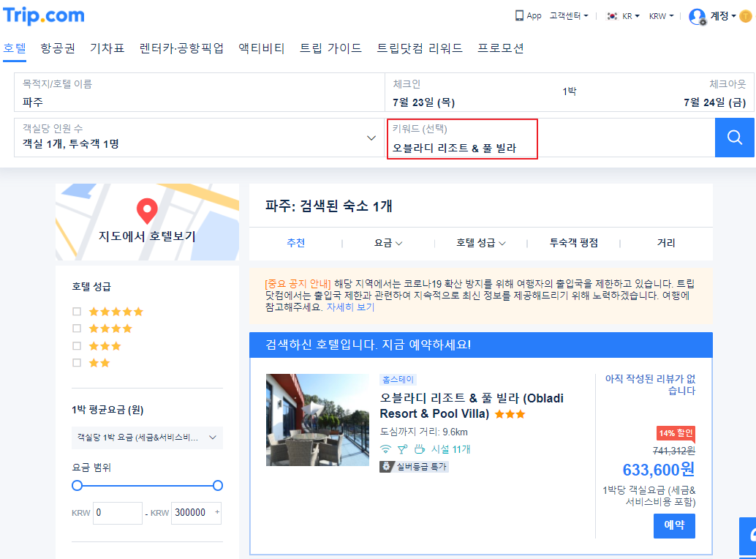This screenshot has height=559, width=756.
Task: Click the minimum KRW price input
Action: pos(117,513)
